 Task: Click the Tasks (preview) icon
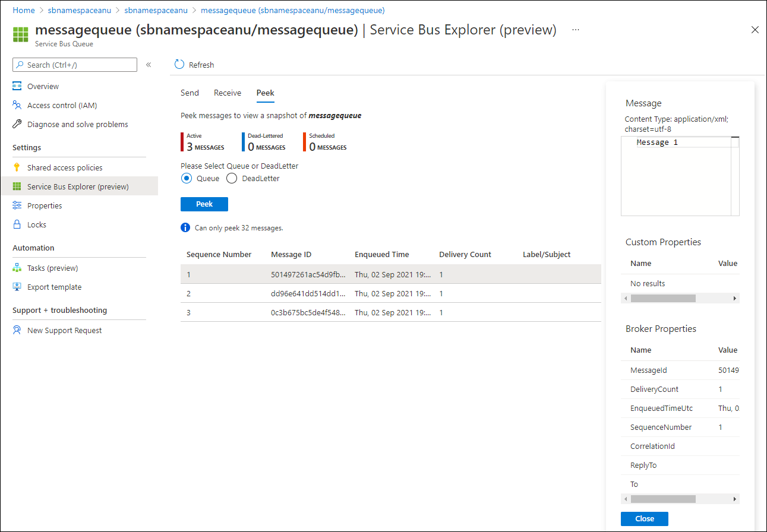point(17,268)
